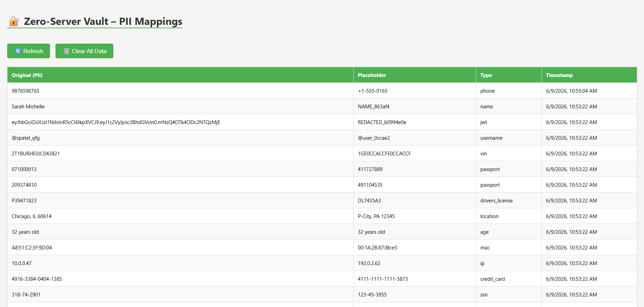Click the placeholder 491104535
This screenshot has height=307, width=644.
coord(370,185)
